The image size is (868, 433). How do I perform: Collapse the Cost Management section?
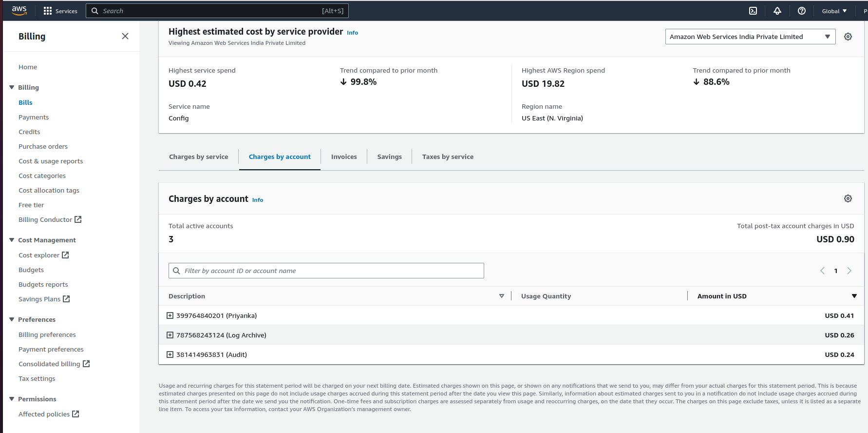[12, 240]
